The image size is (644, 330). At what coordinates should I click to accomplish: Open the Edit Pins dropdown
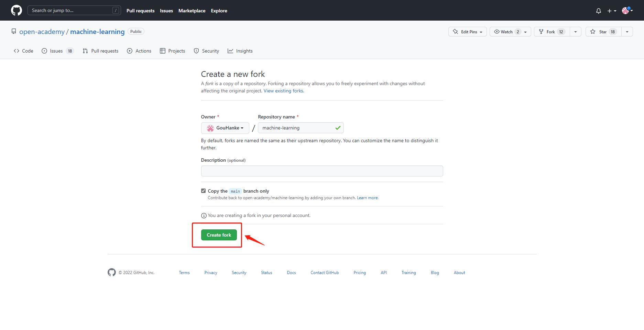click(x=467, y=32)
